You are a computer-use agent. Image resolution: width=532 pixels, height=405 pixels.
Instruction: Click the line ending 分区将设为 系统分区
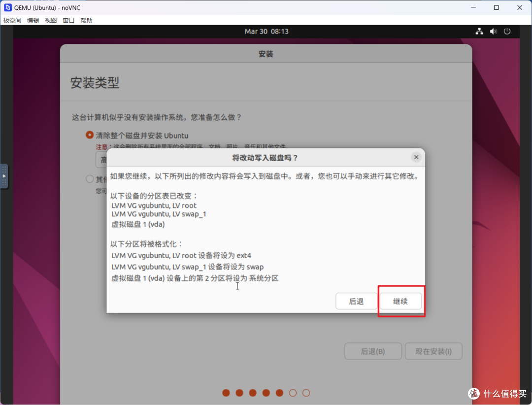pos(195,278)
